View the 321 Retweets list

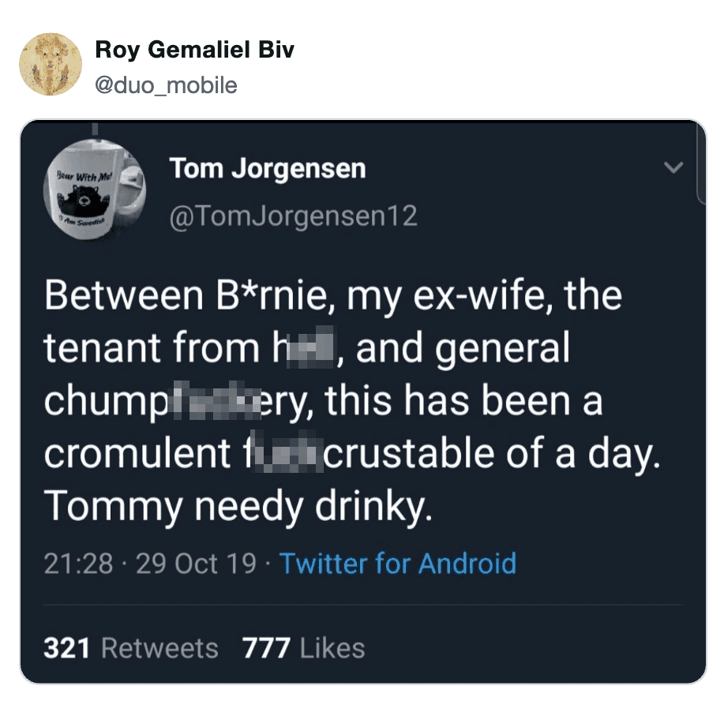[x=131, y=648]
